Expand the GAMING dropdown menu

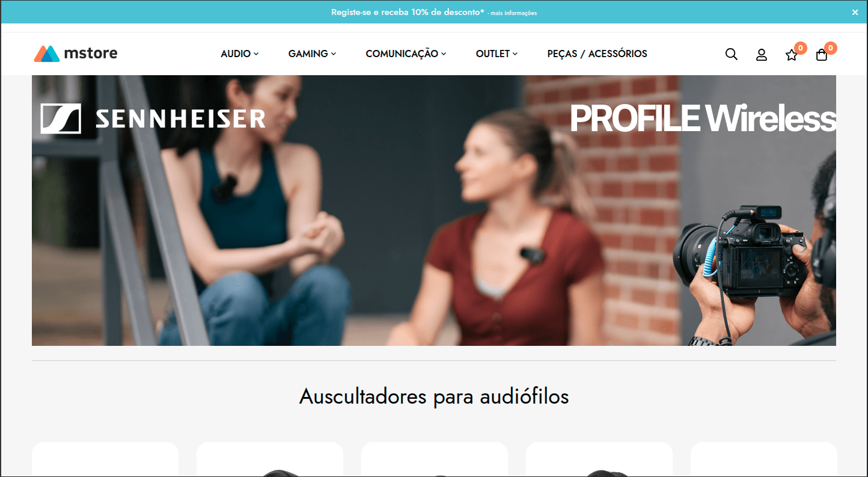point(312,54)
